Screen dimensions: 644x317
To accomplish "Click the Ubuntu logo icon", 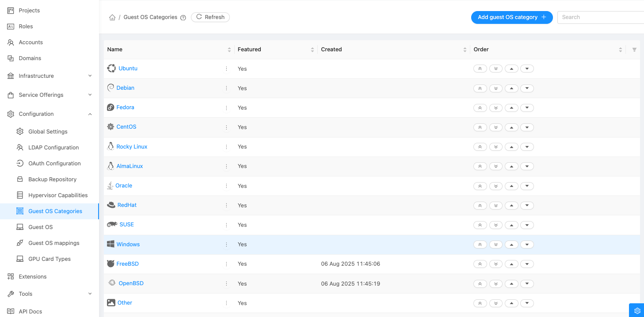I will tap(111, 68).
